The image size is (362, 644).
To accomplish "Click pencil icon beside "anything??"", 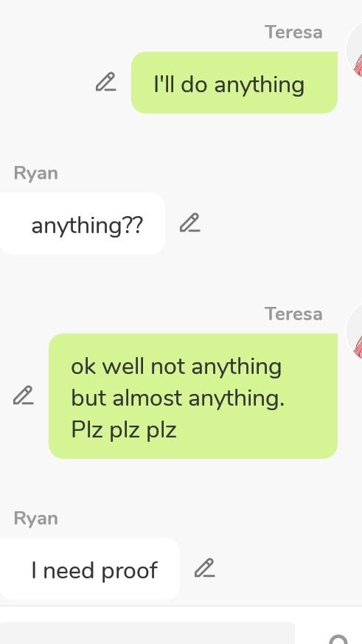I will pyautogui.click(x=190, y=223).
